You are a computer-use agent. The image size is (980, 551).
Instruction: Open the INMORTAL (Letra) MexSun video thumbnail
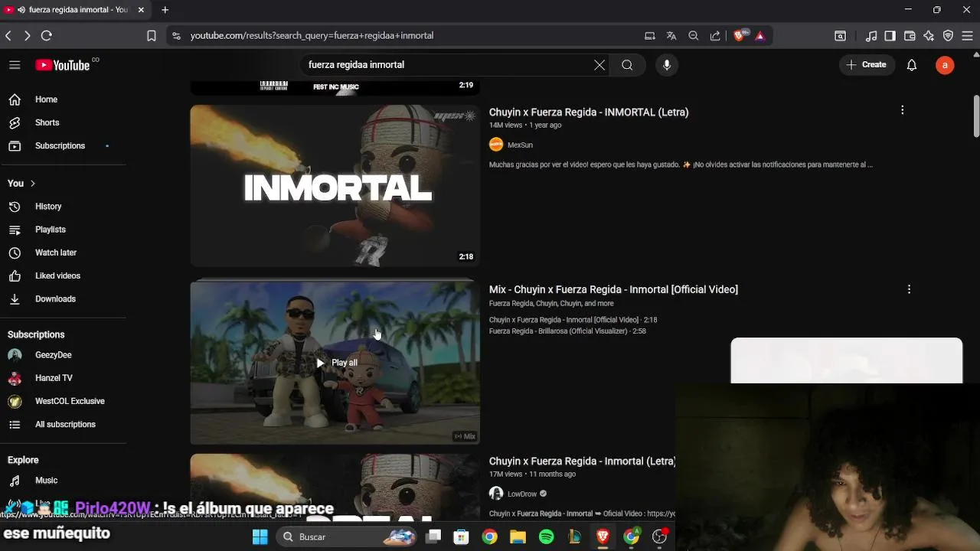pyautogui.click(x=335, y=186)
